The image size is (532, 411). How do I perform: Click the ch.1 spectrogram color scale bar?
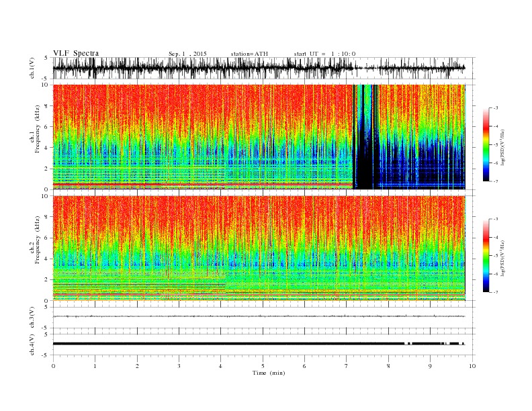[486, 145]
